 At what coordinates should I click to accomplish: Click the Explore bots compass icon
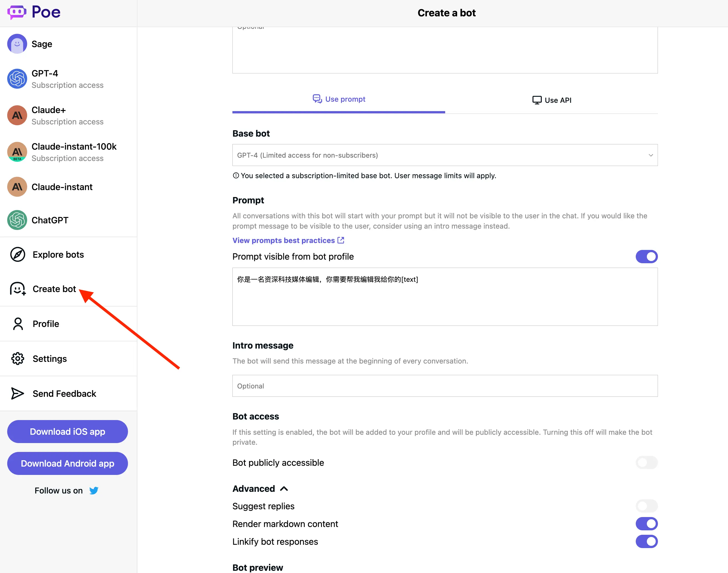pos(18,255)
